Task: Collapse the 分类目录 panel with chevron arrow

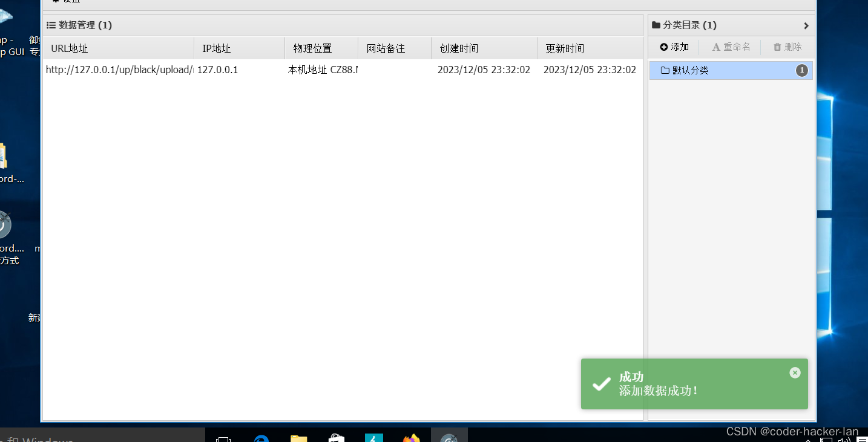Action: click(x=806, y=25)
